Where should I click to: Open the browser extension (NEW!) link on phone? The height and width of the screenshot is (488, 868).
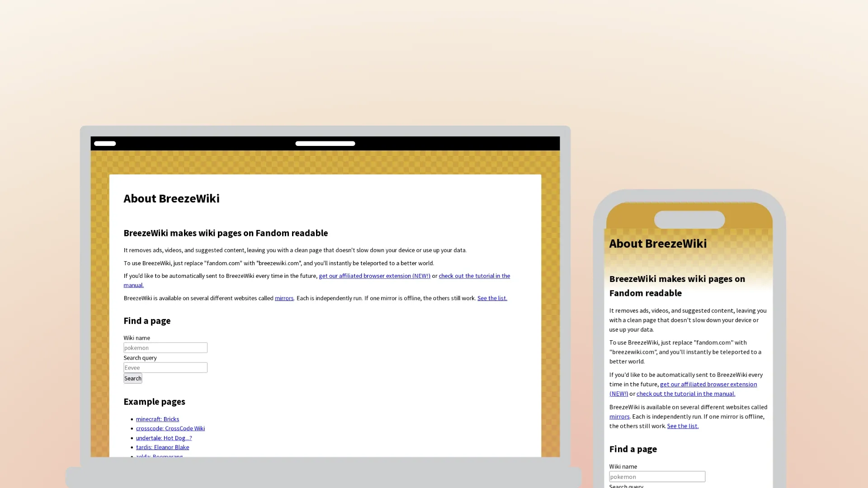(708, 384)
